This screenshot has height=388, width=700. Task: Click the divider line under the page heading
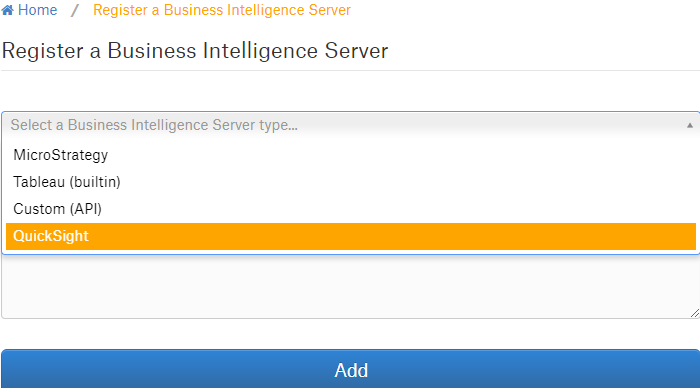pyautogui.click(x=350, y=70)
